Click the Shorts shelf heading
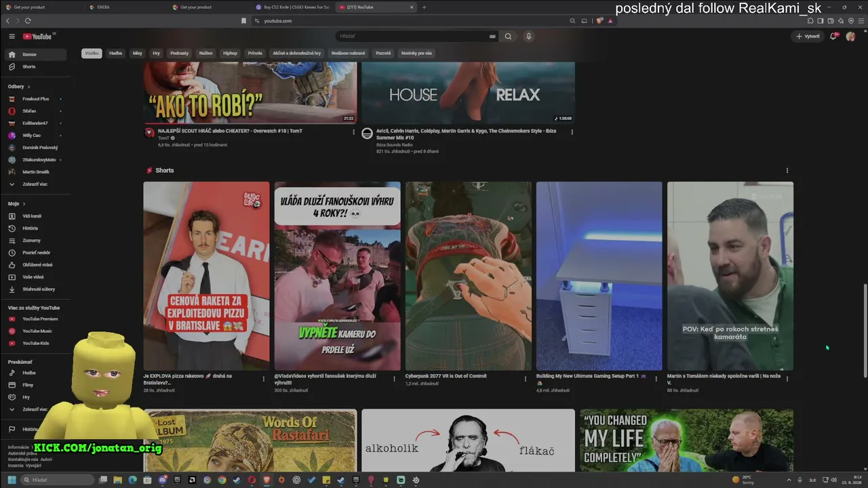Viewport: 868px width, 488px height. [x=165, y=171]
